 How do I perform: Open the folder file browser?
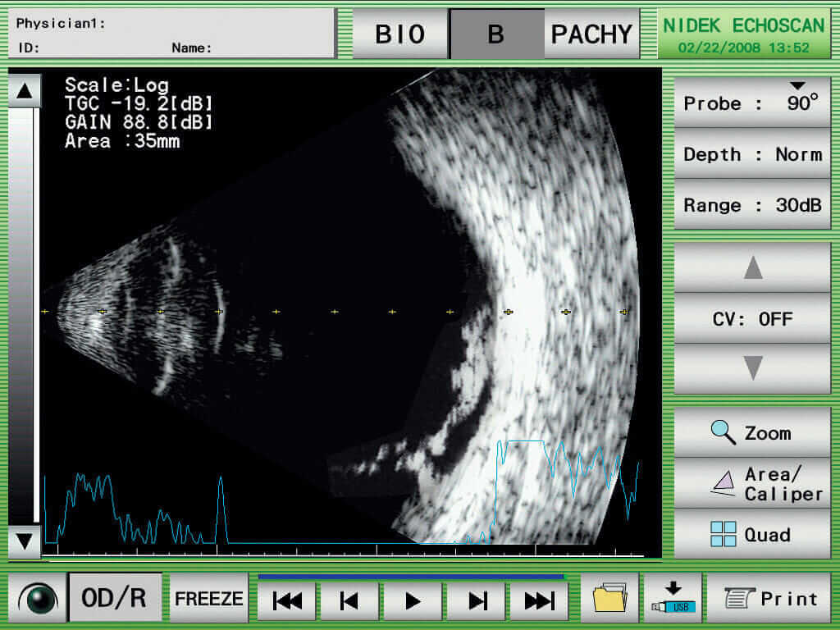(609, 600)
